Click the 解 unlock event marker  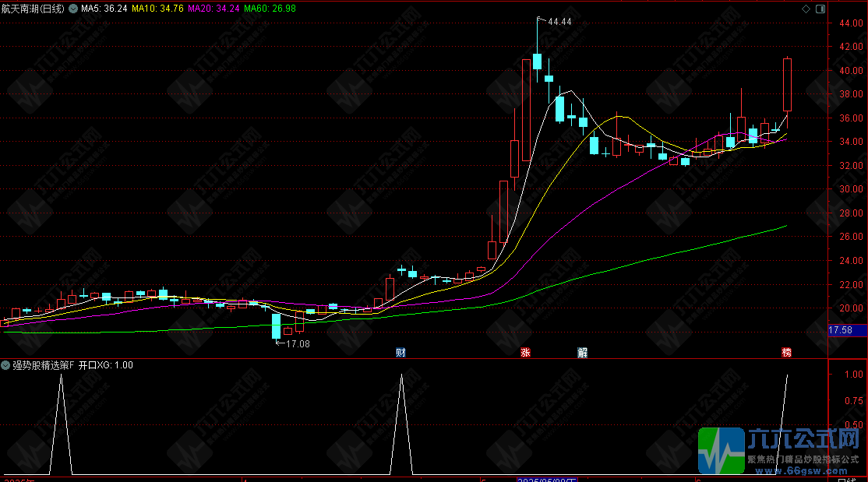point(582,352)
